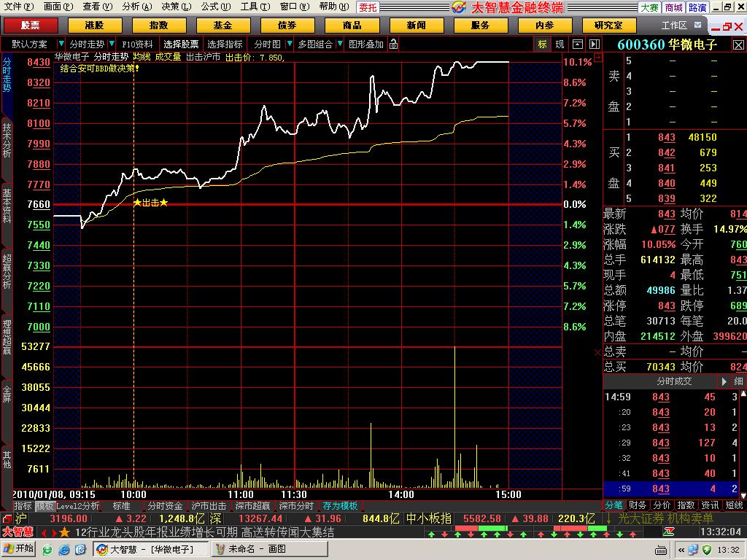Open the 工具(T) menu

(255, 7)
